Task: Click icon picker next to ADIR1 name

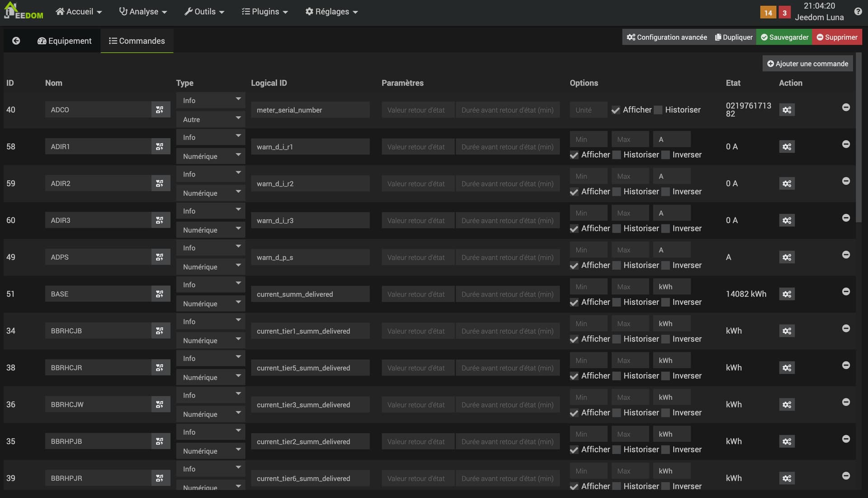Action: pos(160,147)
